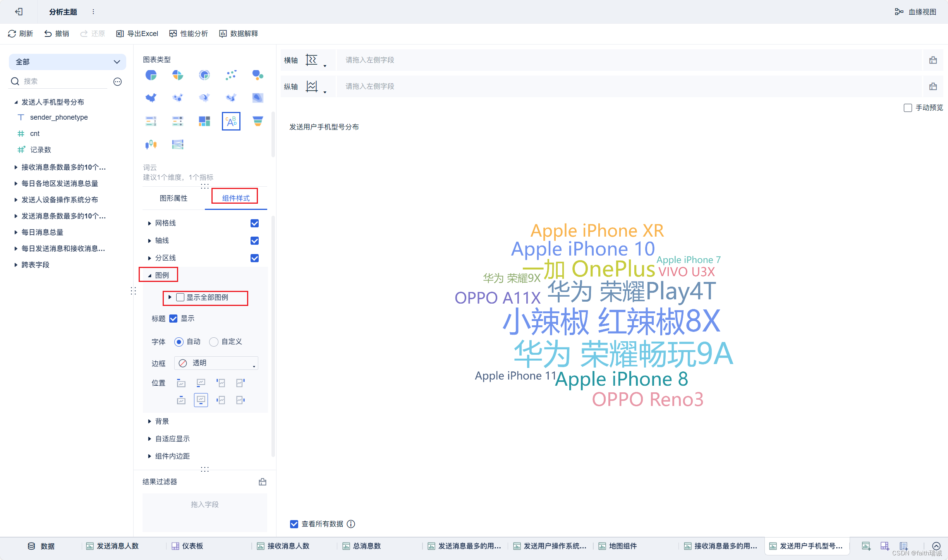Viewport: 948px width, 560px height.
Task: Open the 血缘视图 lineage view icon
Action: (x=898, y=12)
